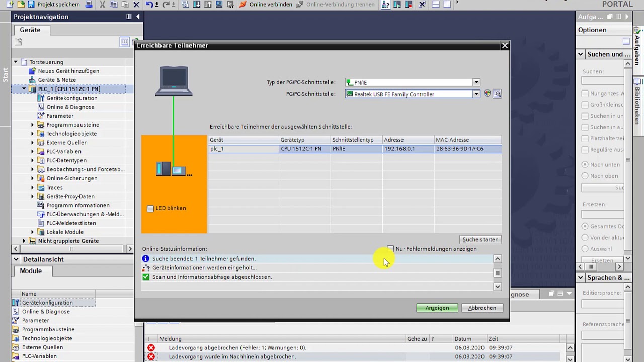Click the accessible devices toolbar icon
The width and height of the screenshot is (644, 362).
[x=385, y=4]
